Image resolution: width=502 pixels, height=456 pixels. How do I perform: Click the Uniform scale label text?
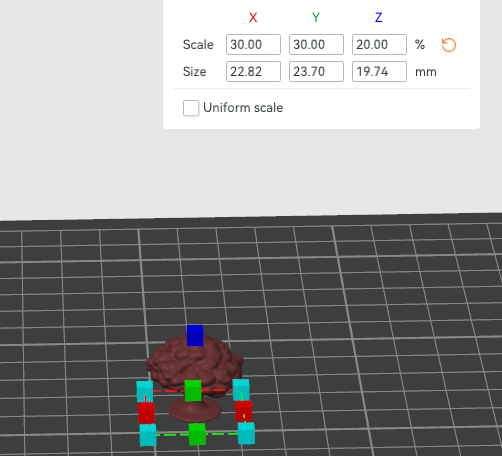243,108
